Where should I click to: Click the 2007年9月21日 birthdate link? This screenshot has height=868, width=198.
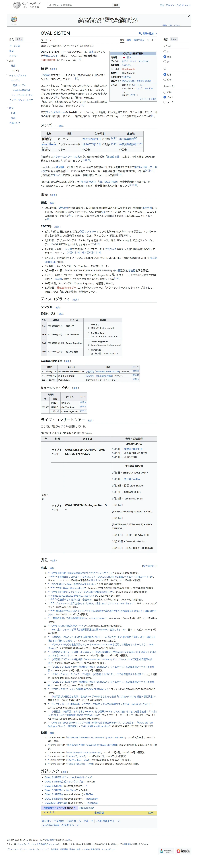tap(92, 139)
